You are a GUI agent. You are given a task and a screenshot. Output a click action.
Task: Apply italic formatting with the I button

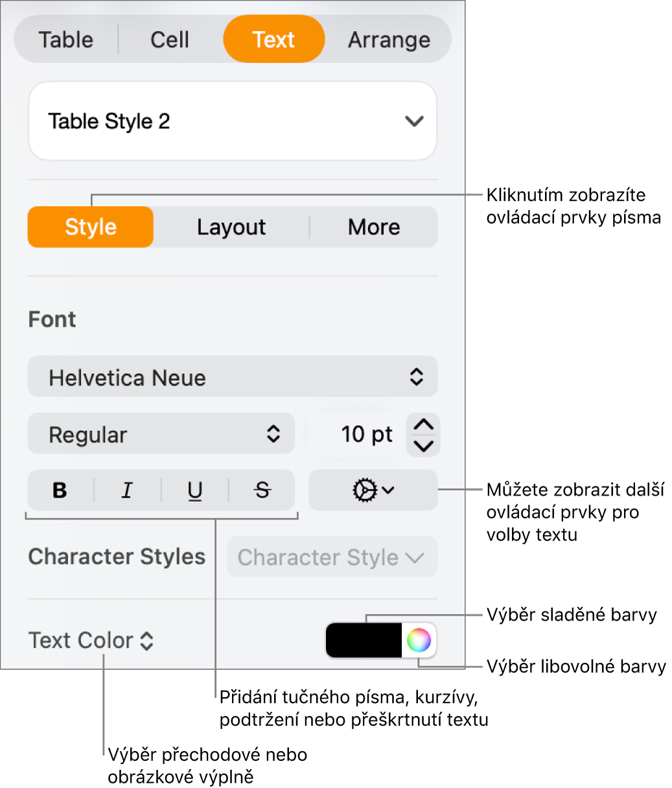pos(126,491)
